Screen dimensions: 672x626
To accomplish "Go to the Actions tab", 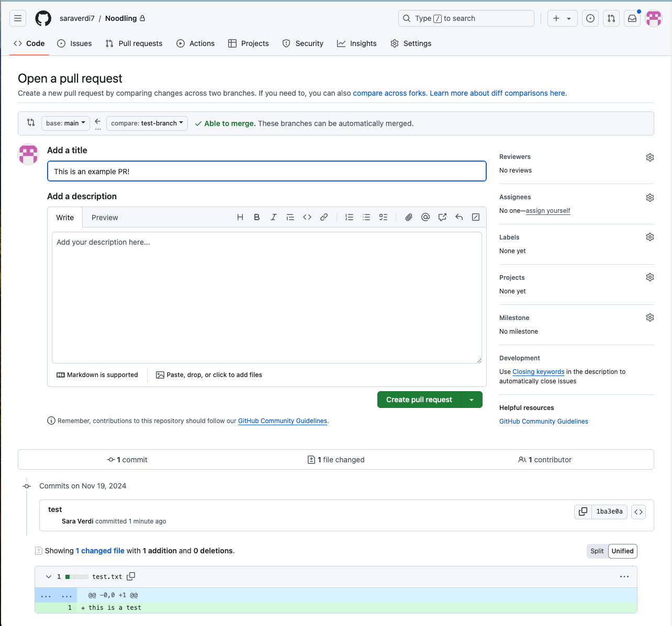I will click(196, 43).
